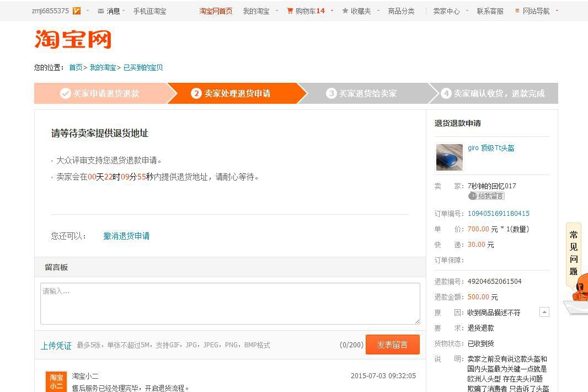
Task: Click the shipping fee 30.00 元
Action: [x=481, y=245]
